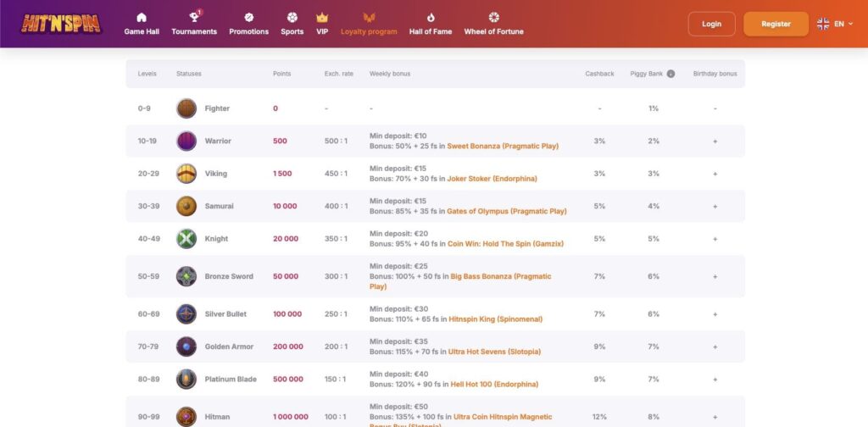The width and height of the screenshot is (868, 427).
Task: Click the Hit'N'Spin logo
Action: coord(62,24)
